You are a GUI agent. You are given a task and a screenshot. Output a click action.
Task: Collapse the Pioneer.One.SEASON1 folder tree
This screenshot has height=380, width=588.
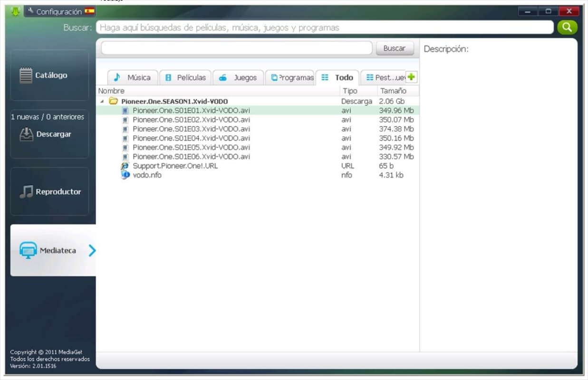click(x=102, y=101)
